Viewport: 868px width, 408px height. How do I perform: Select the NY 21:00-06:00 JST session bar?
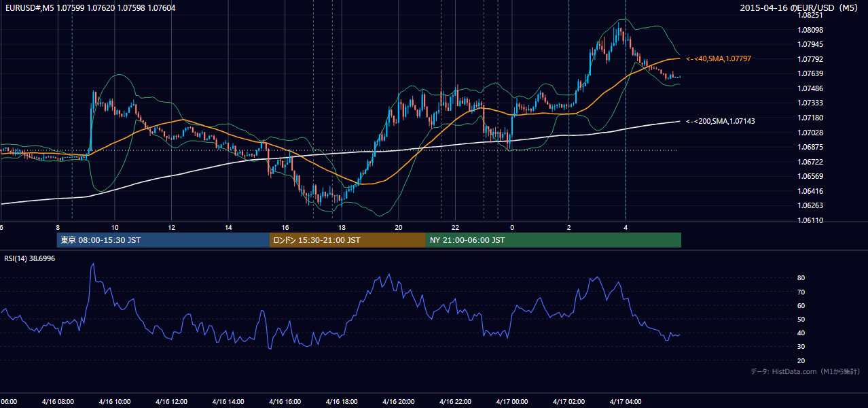(x=554, y=240)
